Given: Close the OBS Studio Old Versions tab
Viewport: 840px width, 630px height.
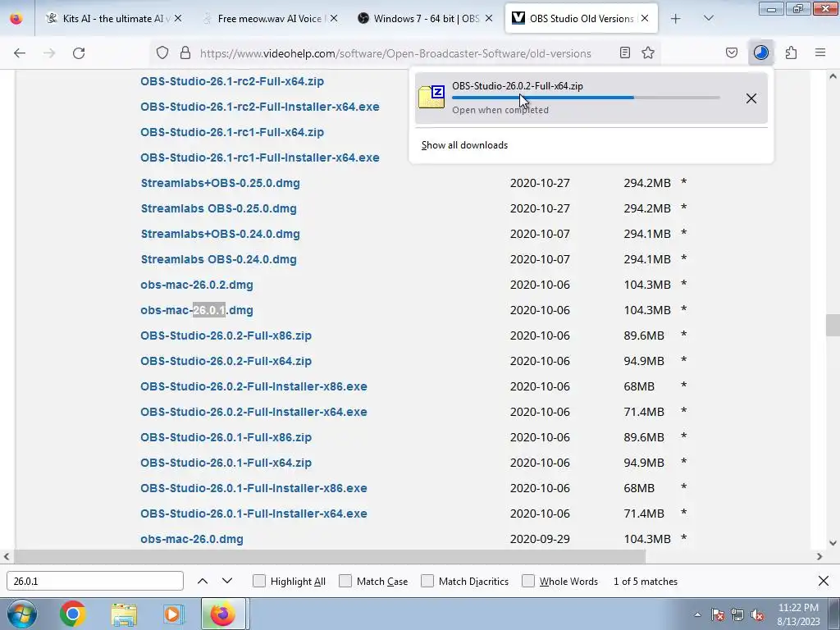Looking at the screenshot, I should [645, 19].
